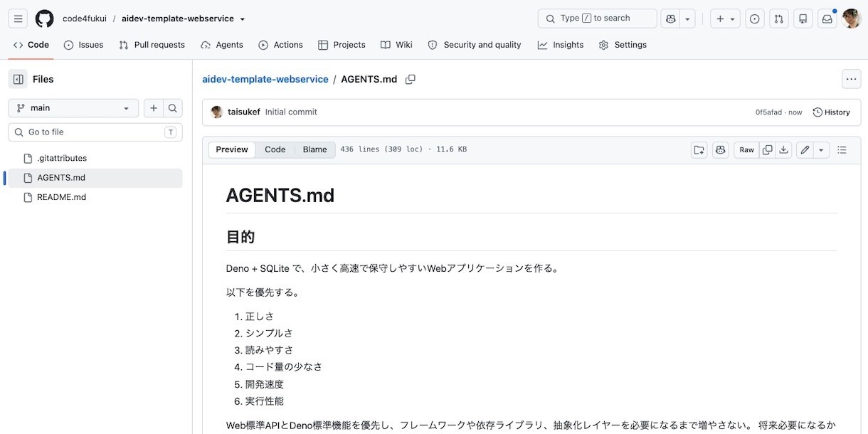Screen dimensions: 868x434
Task: Switch to the Code tab
Action: tap(31, 45)
